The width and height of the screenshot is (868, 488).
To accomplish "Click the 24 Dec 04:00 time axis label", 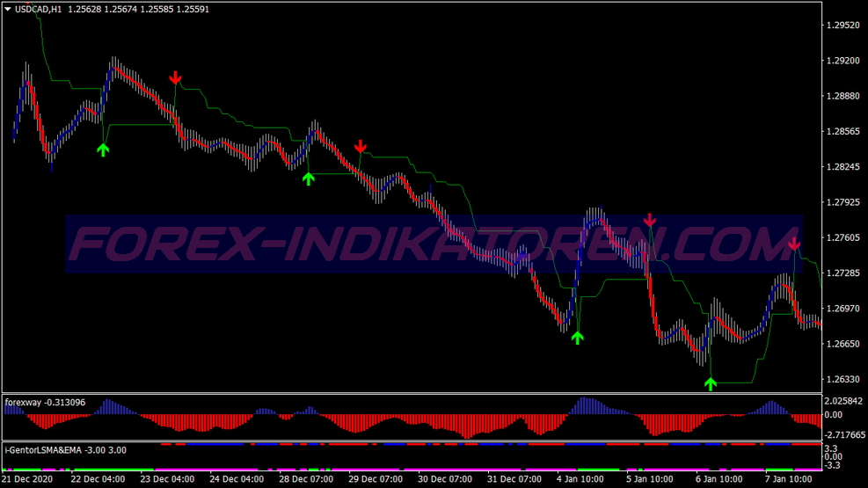I will coord(237,479).
